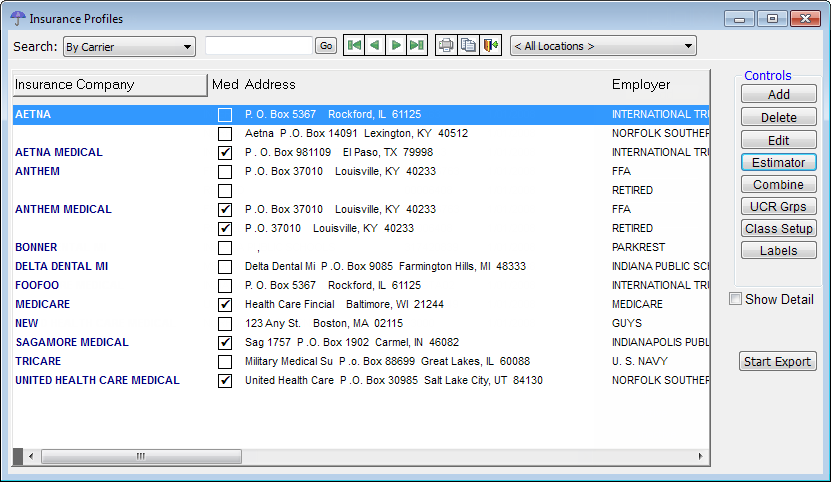This screenshot has height=482, width=831.
Task: Click the Employer column header
Action: point(641,85)
